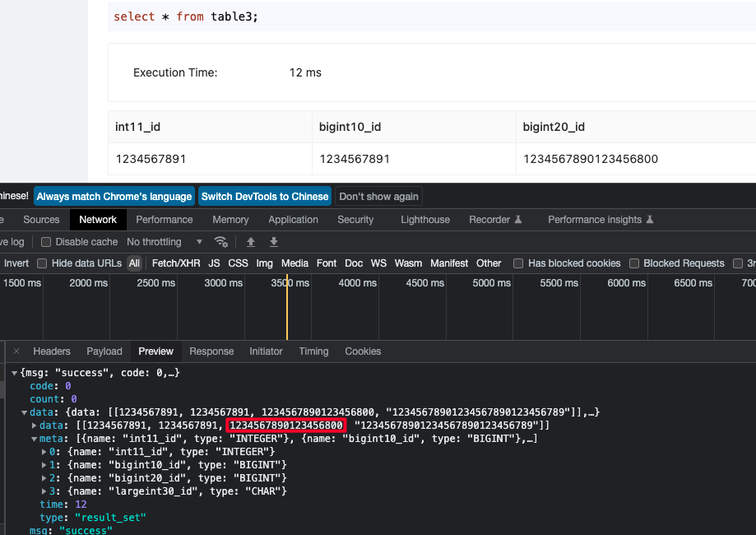Viewport: 756px width, 535px height.
Task: Click Always match Chrome's language
Action: 114,197
